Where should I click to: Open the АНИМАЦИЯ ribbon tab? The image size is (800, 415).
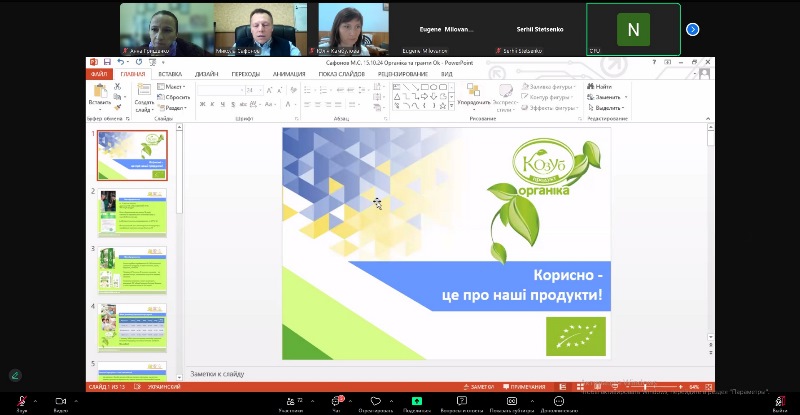(289, 74)
